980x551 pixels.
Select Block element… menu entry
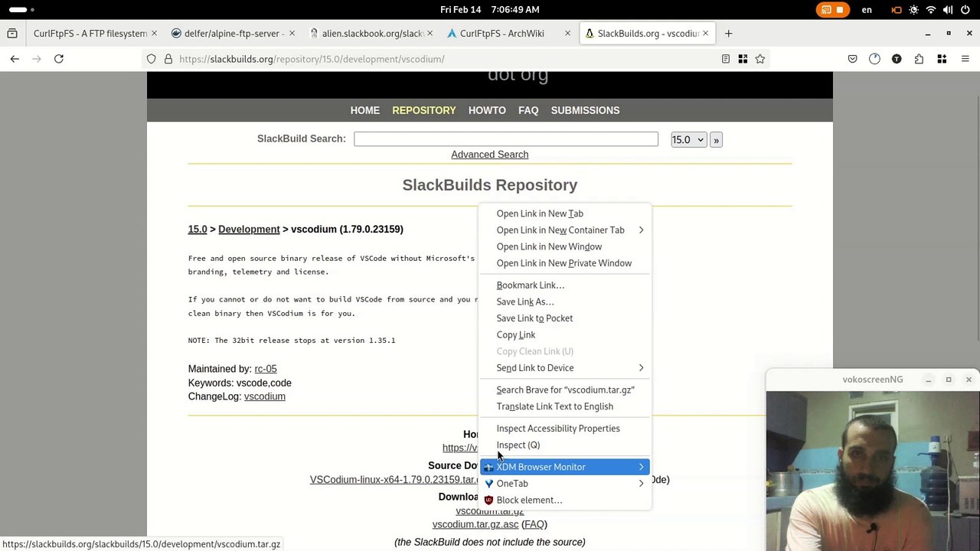[x=565, y=500]
